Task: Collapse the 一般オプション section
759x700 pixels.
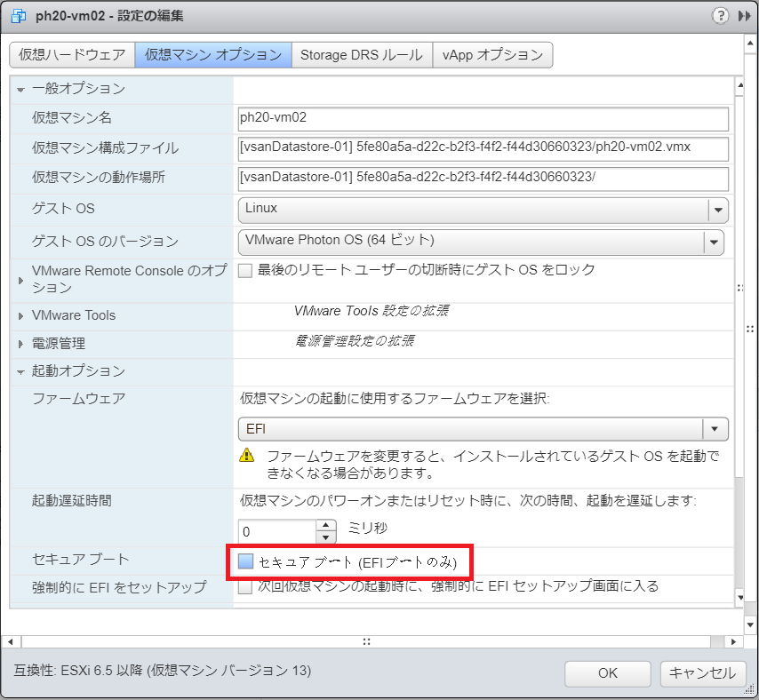Action: (20, 88)
